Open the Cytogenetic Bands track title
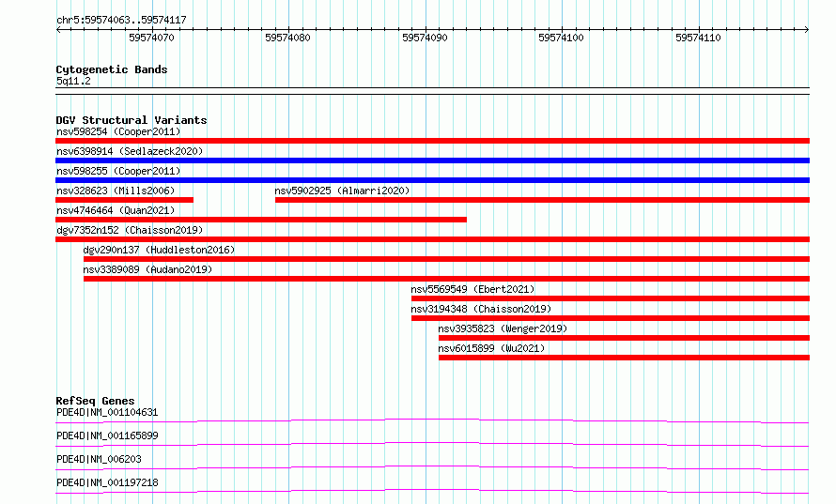The height and width of the screenshot is (504, 836). coord(112,69)
